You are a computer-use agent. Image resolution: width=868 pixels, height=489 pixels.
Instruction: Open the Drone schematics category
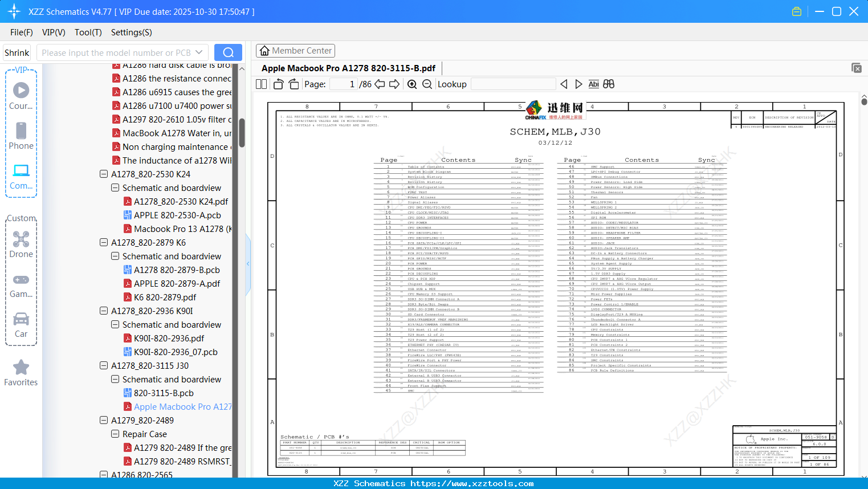tap(21, 244)
